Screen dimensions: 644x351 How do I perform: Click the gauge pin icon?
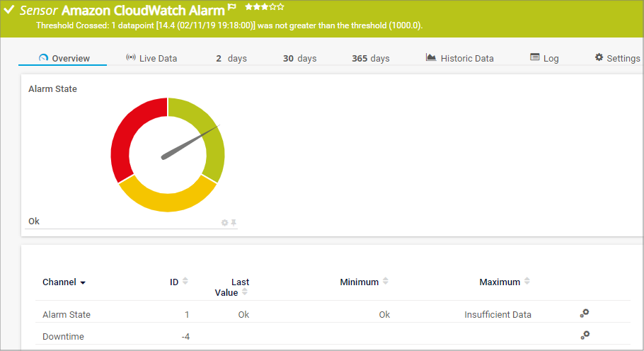(234, 222)
